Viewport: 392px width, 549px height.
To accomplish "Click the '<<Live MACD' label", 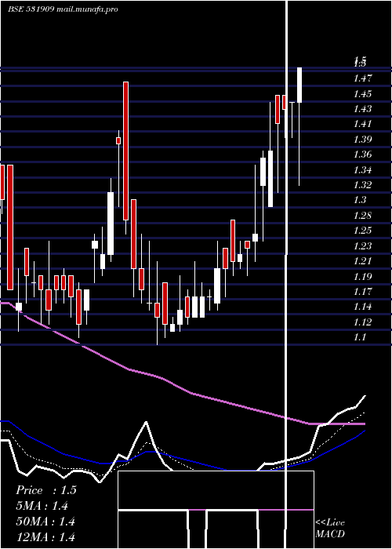I will (330, 529).
